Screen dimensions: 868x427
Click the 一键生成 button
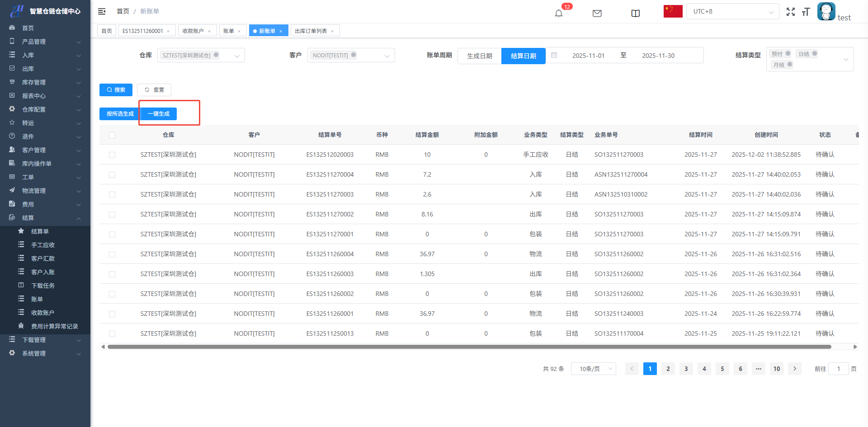point(159,114)
